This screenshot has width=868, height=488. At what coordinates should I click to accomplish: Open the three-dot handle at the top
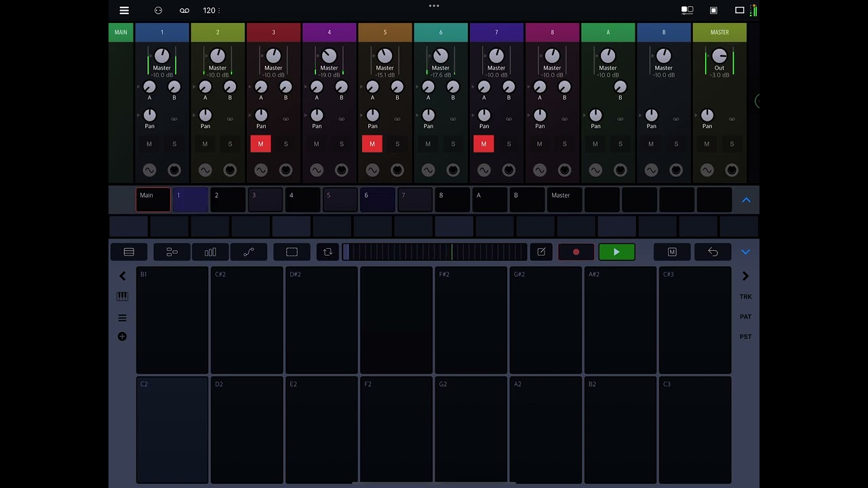click(x=434, y=5)
